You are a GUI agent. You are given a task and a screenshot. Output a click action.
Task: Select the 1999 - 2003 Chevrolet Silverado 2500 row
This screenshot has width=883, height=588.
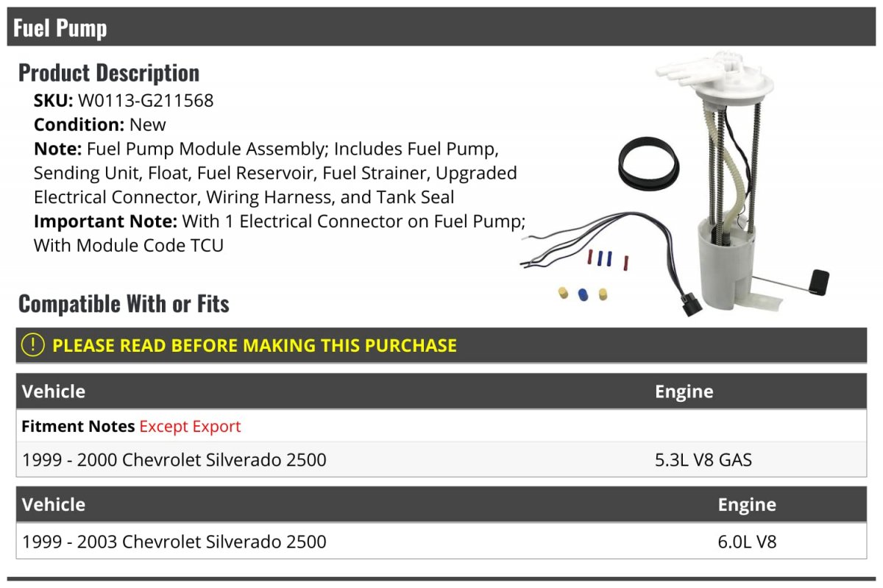[441, 542]
